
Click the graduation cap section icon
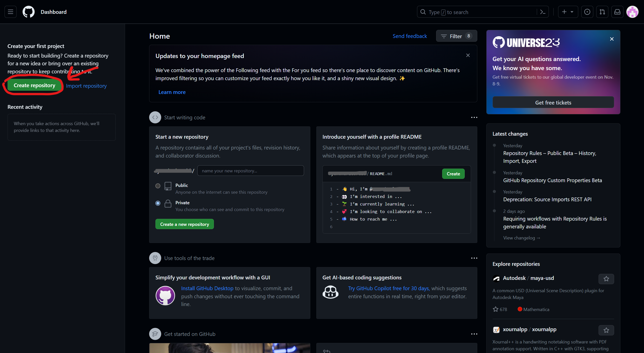point(155,334)
